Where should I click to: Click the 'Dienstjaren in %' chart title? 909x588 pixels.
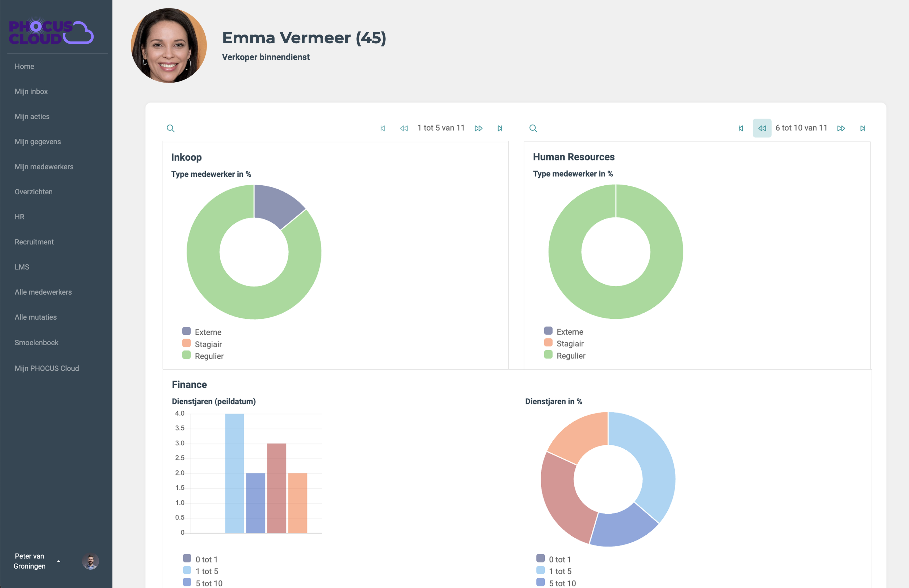[553, 401]
